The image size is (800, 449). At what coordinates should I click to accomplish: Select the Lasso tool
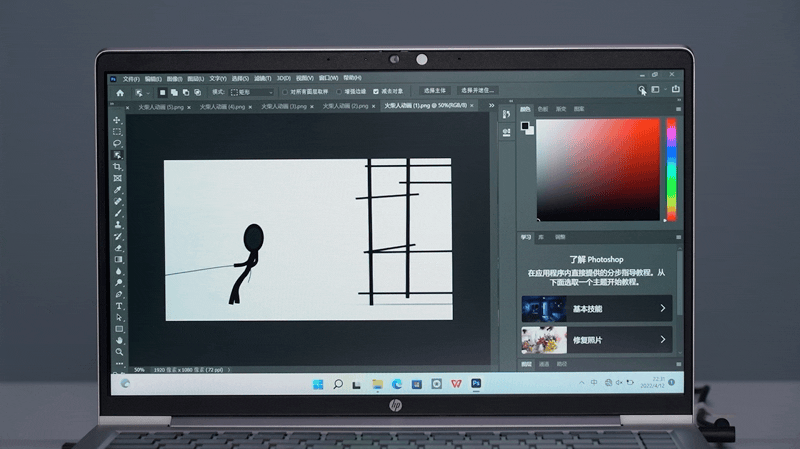click(x=117, y=143)
